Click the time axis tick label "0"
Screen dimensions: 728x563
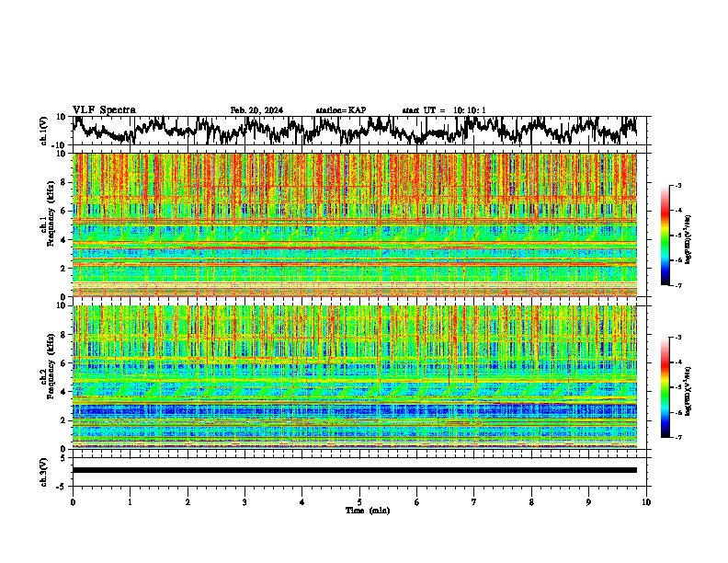73,502
